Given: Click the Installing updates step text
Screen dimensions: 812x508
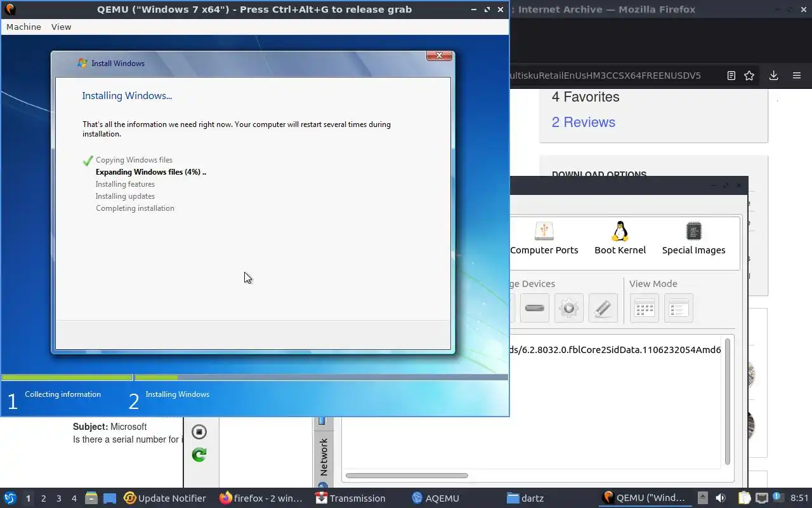Looking at the screenshot, I should tap(125, 196).
